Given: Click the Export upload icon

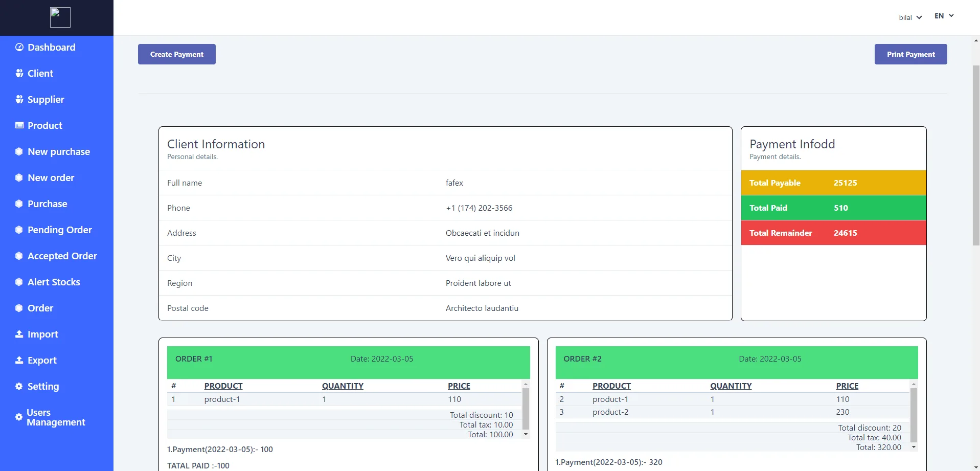Looking at the screenshot, I should [19, 360].
